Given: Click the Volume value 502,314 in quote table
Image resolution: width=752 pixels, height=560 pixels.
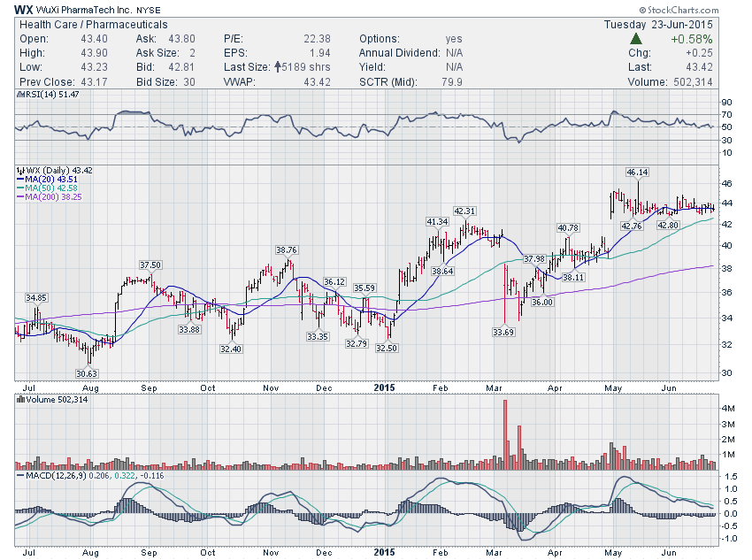Looking at the screenshot, I should pos(693,82).
